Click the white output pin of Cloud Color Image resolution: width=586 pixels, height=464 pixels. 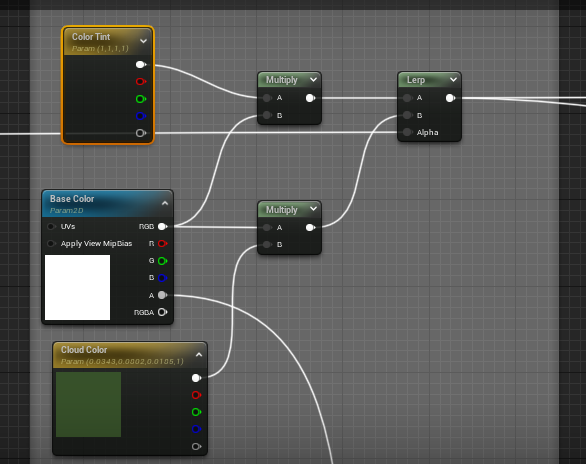[196, 378]
